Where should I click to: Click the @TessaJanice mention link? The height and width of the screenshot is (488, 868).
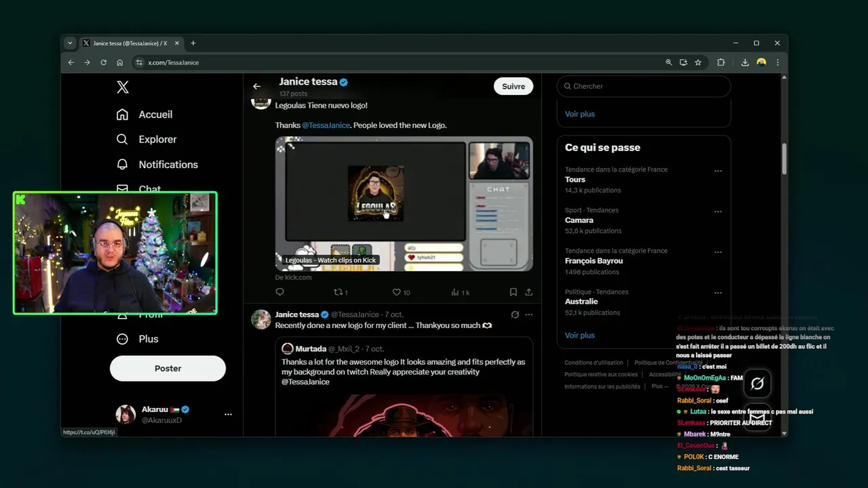[x=325, y=125]
